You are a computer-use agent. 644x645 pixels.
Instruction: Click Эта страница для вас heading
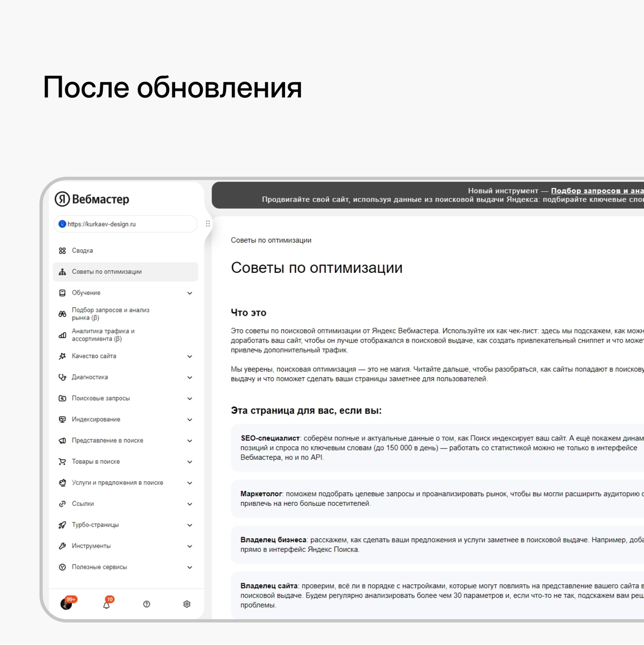(x=306, y=411)
